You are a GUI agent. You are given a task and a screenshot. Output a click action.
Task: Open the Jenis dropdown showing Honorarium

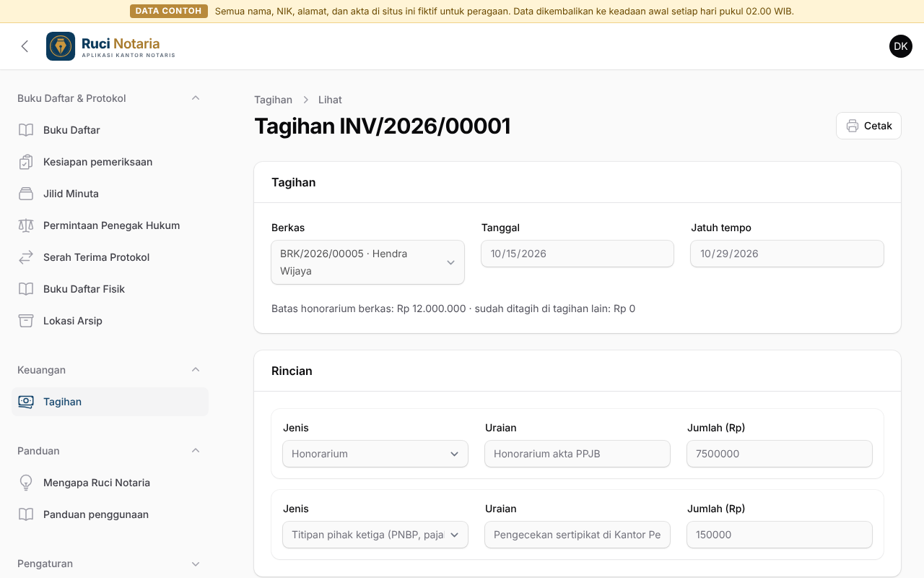[x=375, y=454]
